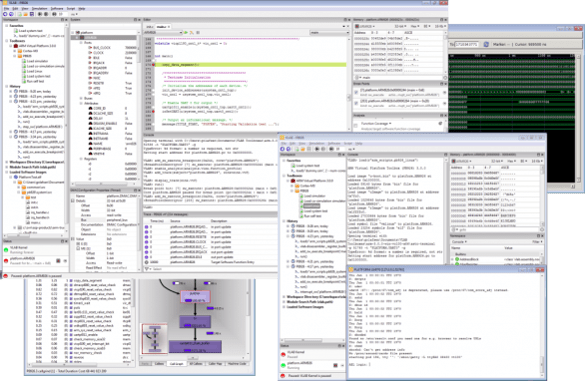The width and height of the screenshot is (585, 381).
Task: Click the horizontal scrollbar below the call graph
Action: click(193, 359)
